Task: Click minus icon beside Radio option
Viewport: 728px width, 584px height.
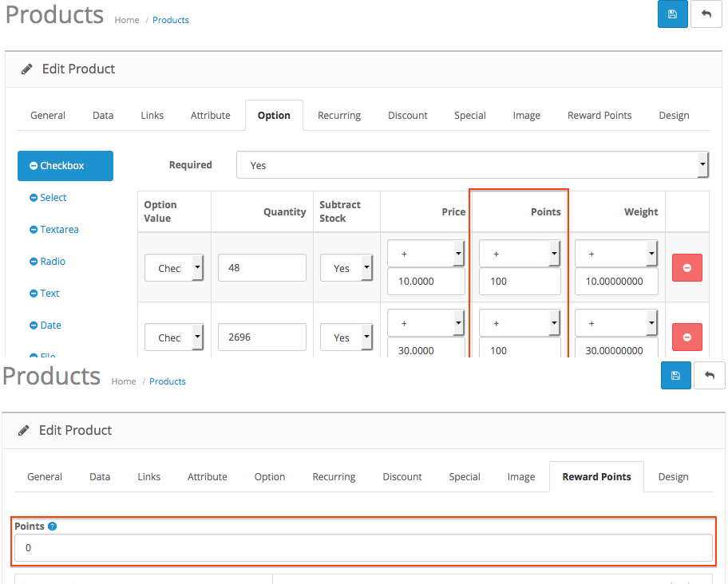Action: tap(34, 262)
